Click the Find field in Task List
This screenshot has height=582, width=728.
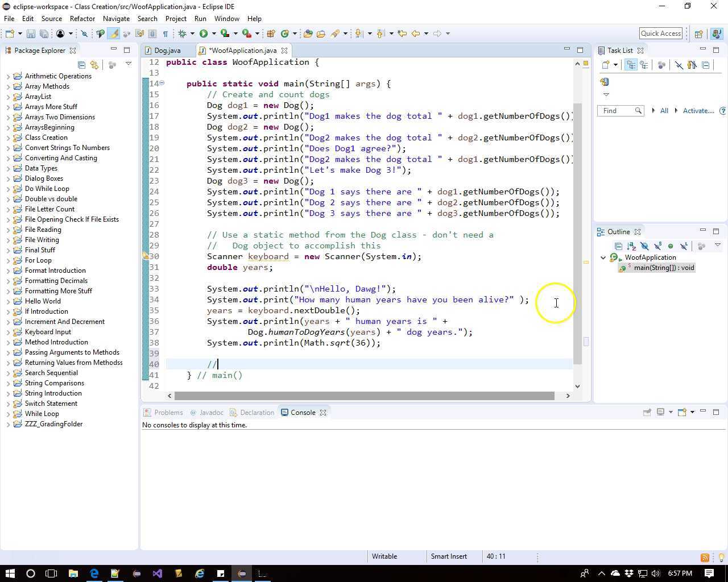[x=617, y=111]
